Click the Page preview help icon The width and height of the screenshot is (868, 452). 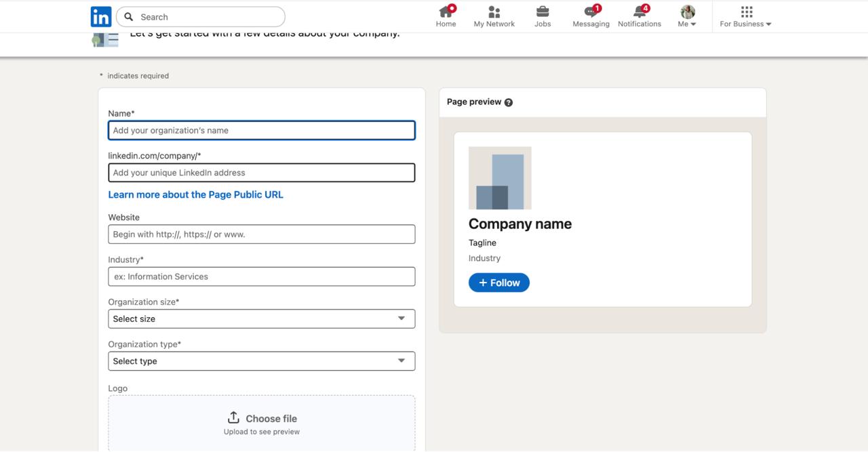pos(509,102)
